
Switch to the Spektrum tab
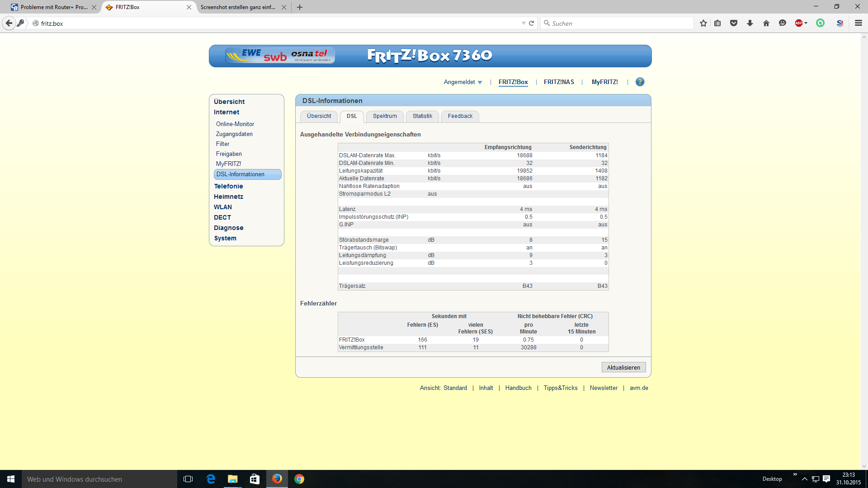click(385, 116)
